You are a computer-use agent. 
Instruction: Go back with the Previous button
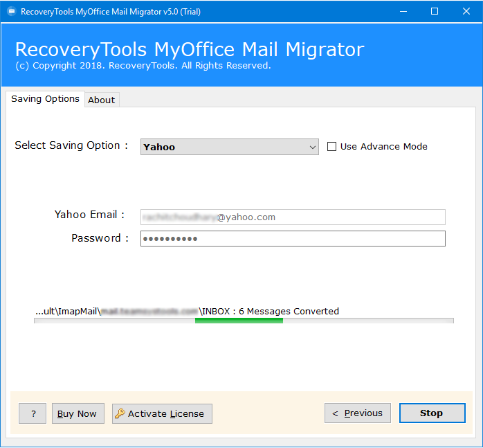[358, 413]
